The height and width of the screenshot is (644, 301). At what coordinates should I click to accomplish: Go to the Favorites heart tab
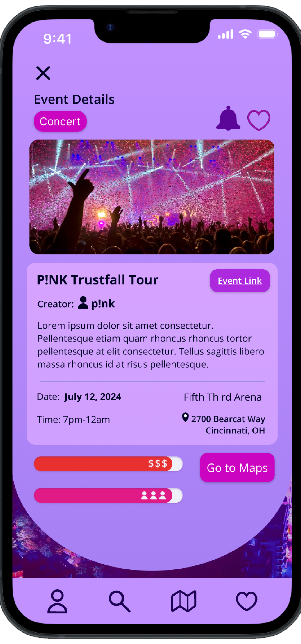[x=246, y=601]
